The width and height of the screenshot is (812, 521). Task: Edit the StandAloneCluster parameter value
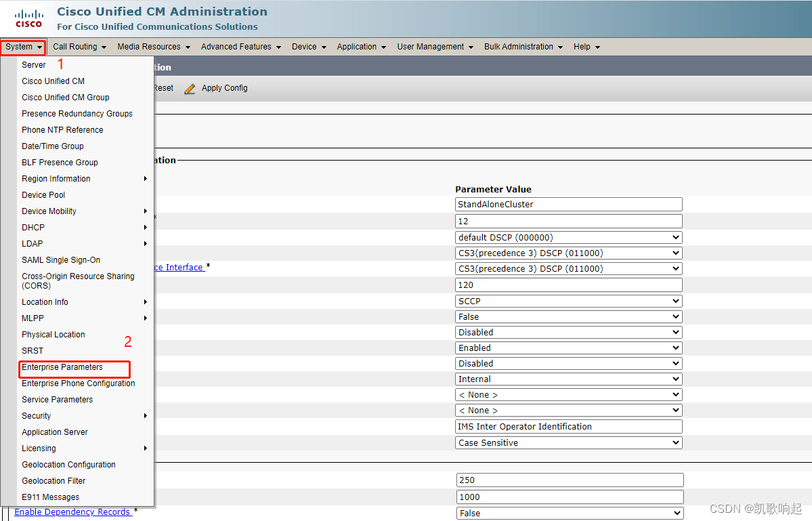(x=568, y=204)
